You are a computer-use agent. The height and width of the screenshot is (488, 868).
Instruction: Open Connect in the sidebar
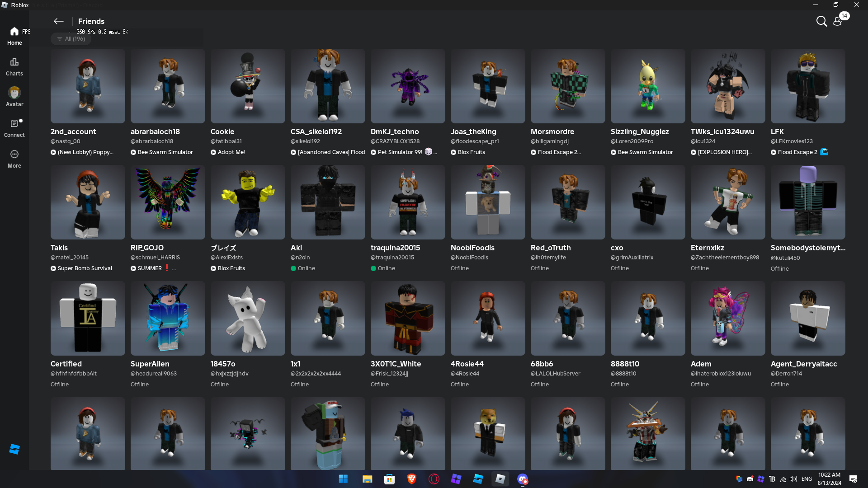pos(14,128)
